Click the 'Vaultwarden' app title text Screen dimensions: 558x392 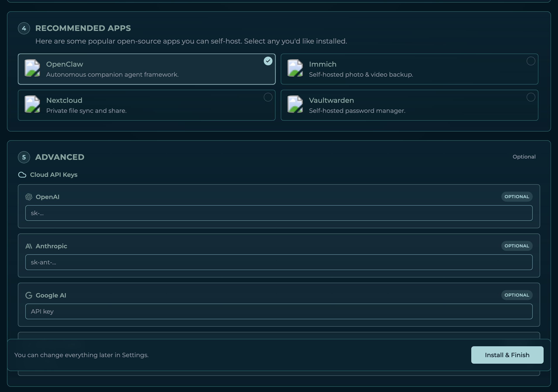pos(331,100)
